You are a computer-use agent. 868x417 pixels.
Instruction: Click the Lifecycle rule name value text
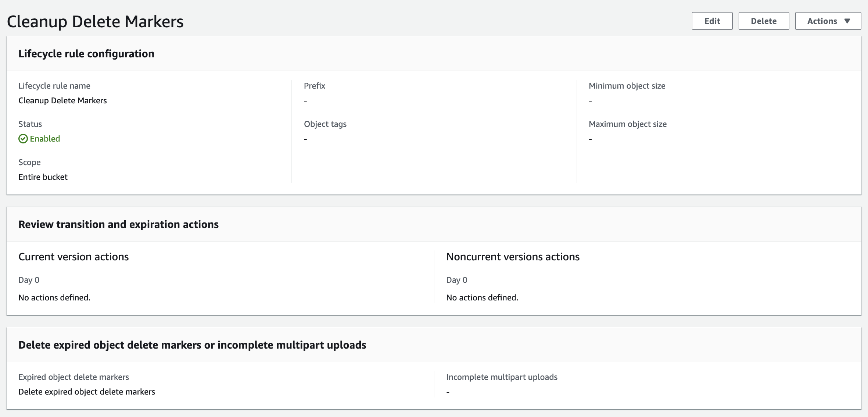click(x=62, y=100)
